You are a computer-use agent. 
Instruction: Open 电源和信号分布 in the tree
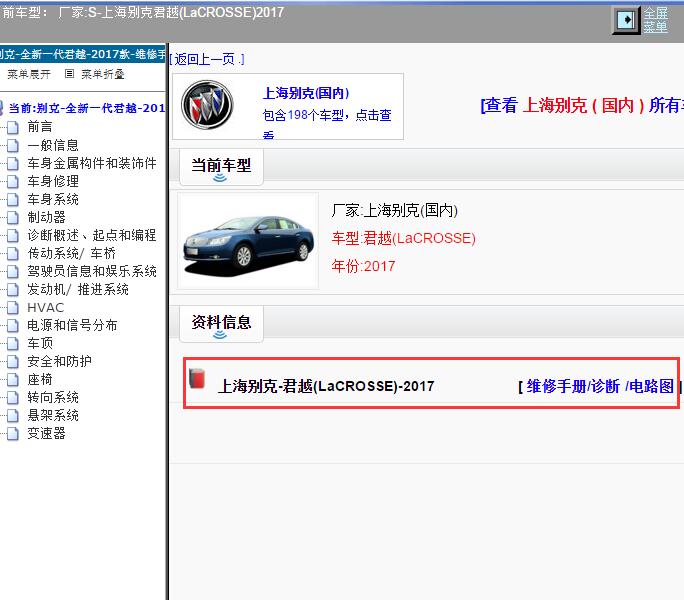click(x=72, y=325)
